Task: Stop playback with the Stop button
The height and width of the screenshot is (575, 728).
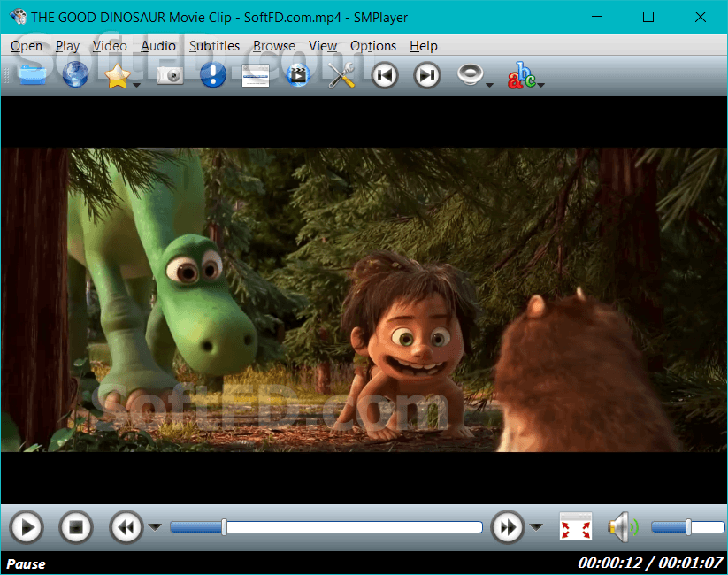Action: pyautogui.click(x=76, y=527)
